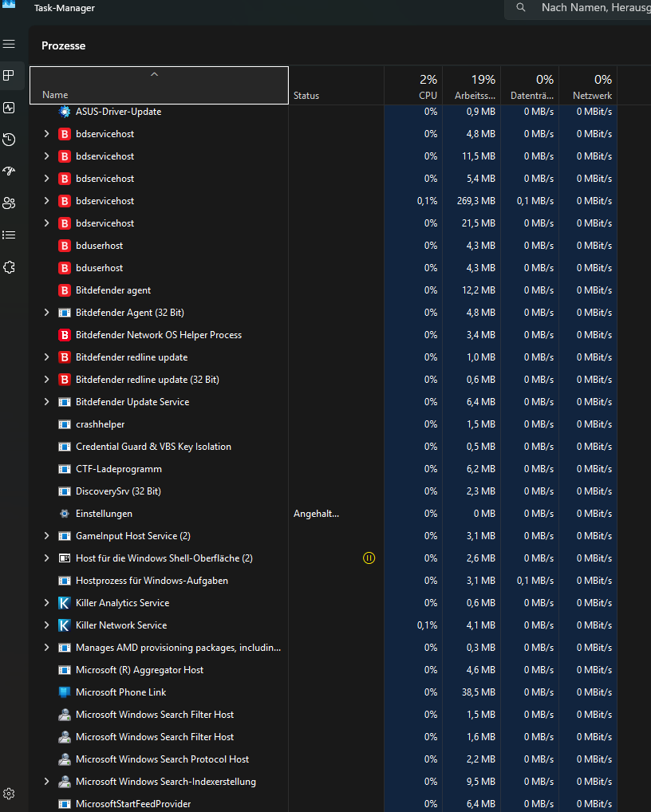This screenshot has height=812, width=651.
Task: Sort by the Datenträger column header
Action: click(x=530, y=85)
